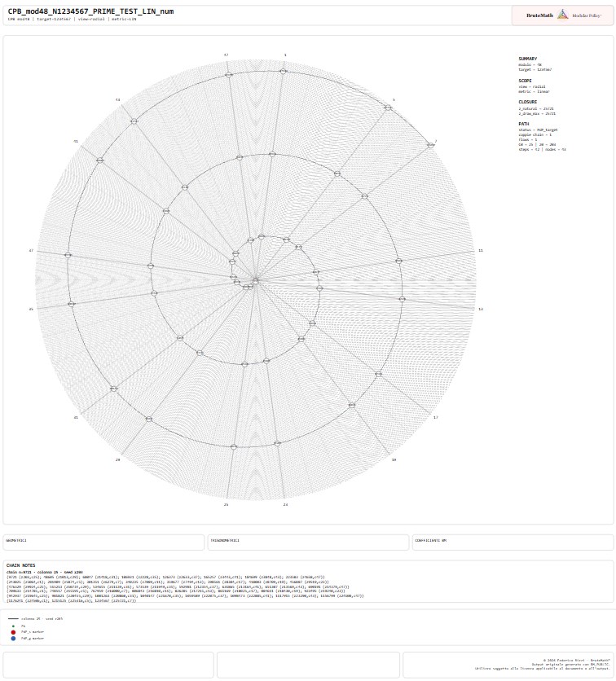Click the CHAIN NOTES heading
This screenshot has width=616, height=681.
(21, 565)
